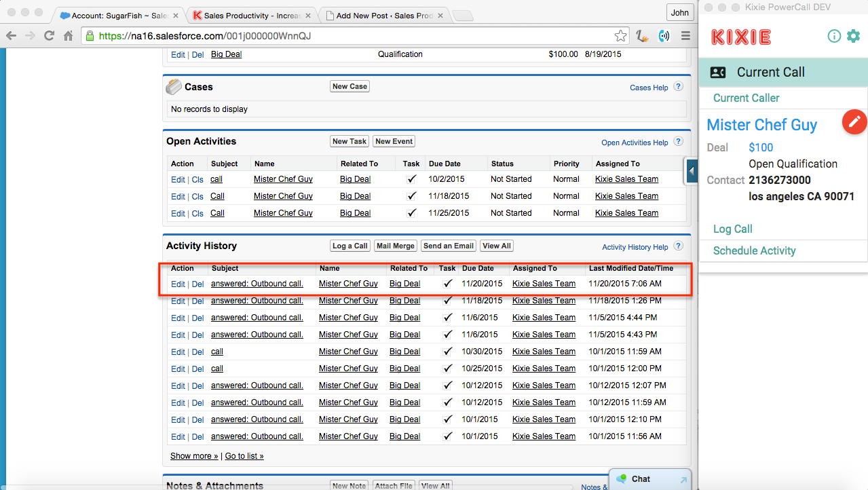868x490 pixels.
Task: Go forward in browser
Action: 31,36
